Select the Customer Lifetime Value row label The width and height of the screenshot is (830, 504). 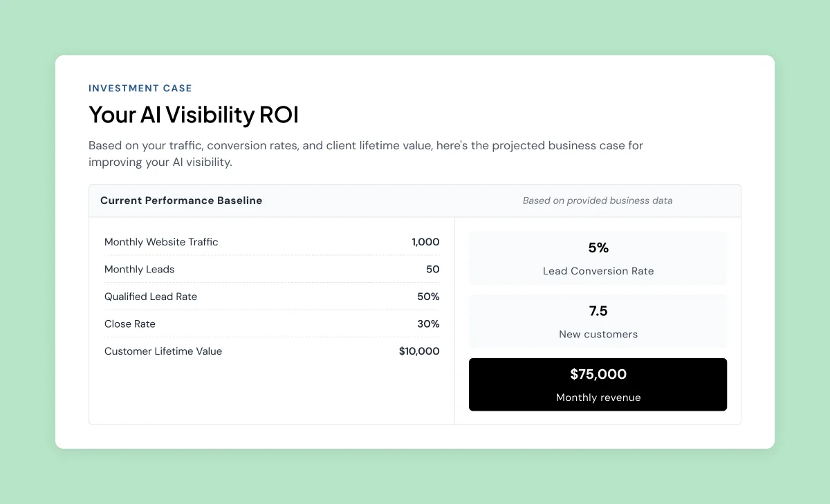163,351
